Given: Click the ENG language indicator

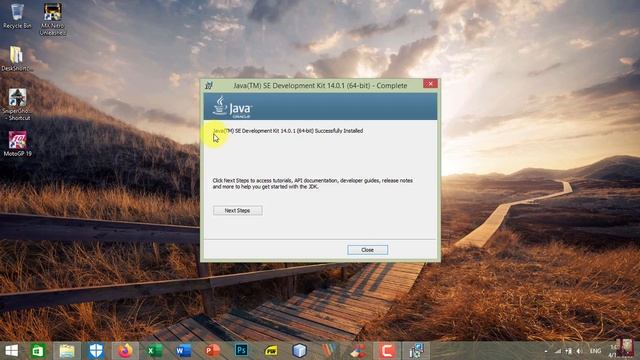Looking at the screenshot, I should pos(596,351).
